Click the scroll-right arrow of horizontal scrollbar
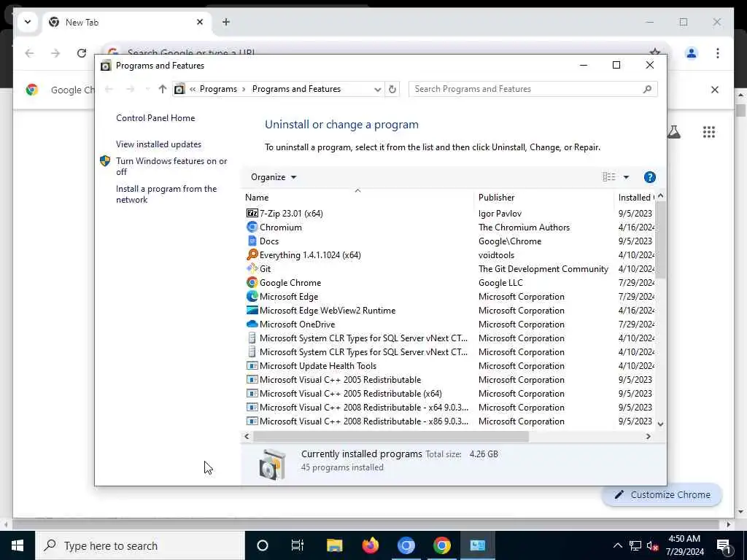The image size is (747, 560). click(649, 436)
